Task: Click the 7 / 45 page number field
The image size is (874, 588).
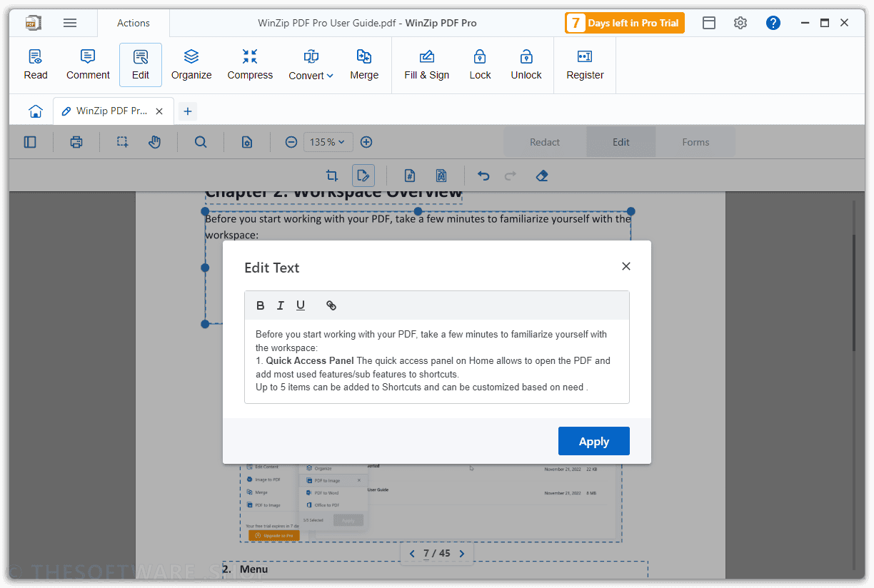Action: pyautogui.click(x=437, y=554)
